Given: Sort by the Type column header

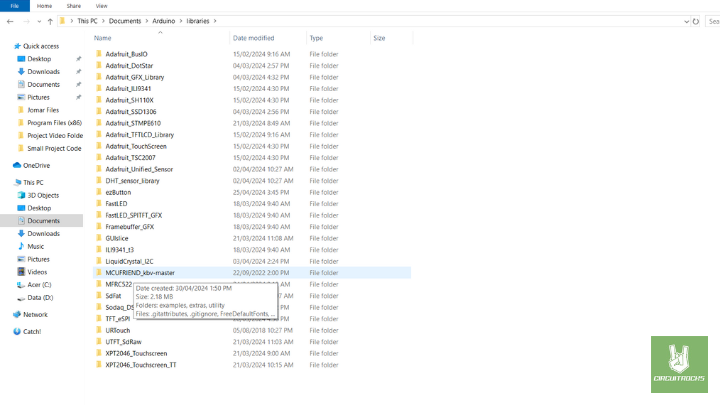Looking at the screenshot, I should point(316,38).
